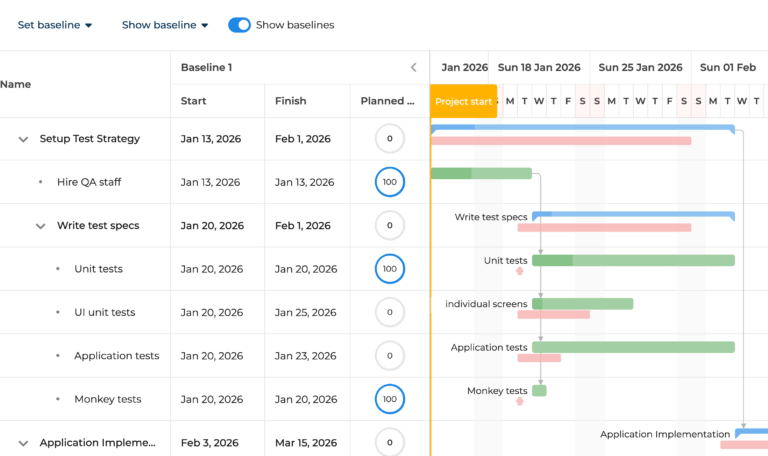The image size is (768, 456).
Task: Collapse the Baseline 1 column group arrow
Action: pyautogui.click(x=414, y=68)
